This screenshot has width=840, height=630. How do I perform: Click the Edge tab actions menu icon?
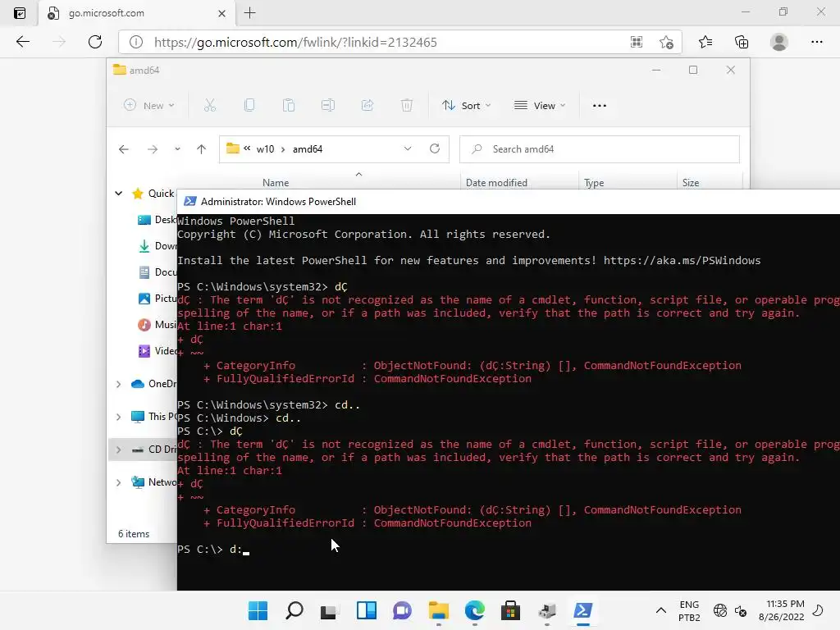click(x=20, y=13)
